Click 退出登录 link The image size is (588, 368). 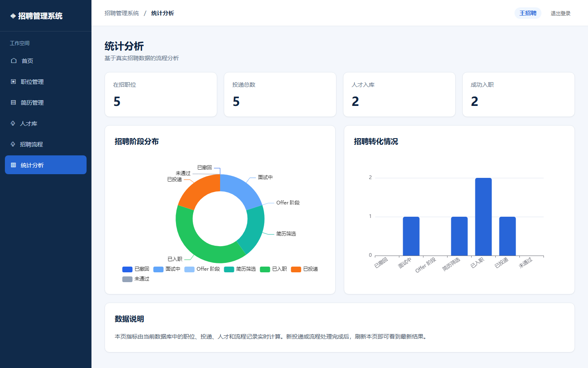(x=560, y=13)
